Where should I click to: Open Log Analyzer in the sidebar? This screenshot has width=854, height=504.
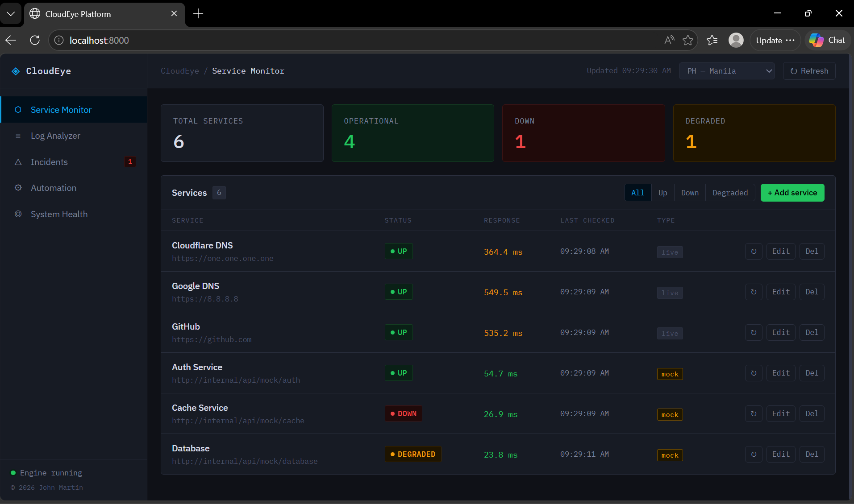pyautogui.click(x=55, y=136)
